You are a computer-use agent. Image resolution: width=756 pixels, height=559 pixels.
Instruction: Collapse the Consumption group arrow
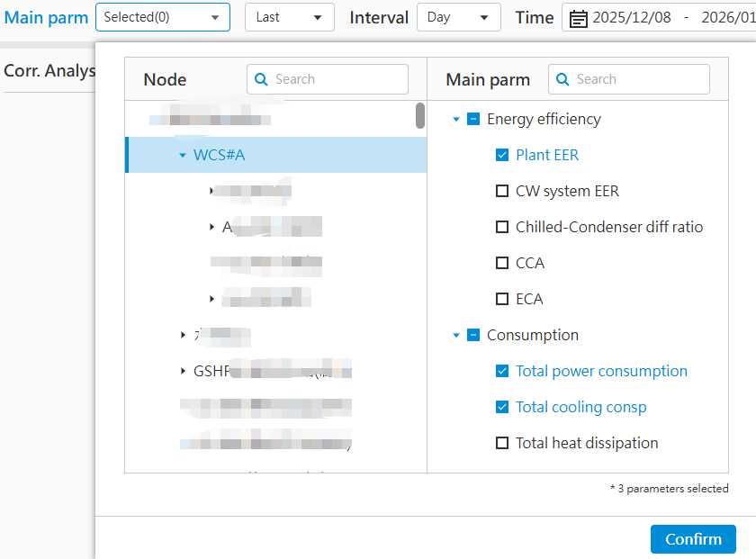[x=456, y=335]
